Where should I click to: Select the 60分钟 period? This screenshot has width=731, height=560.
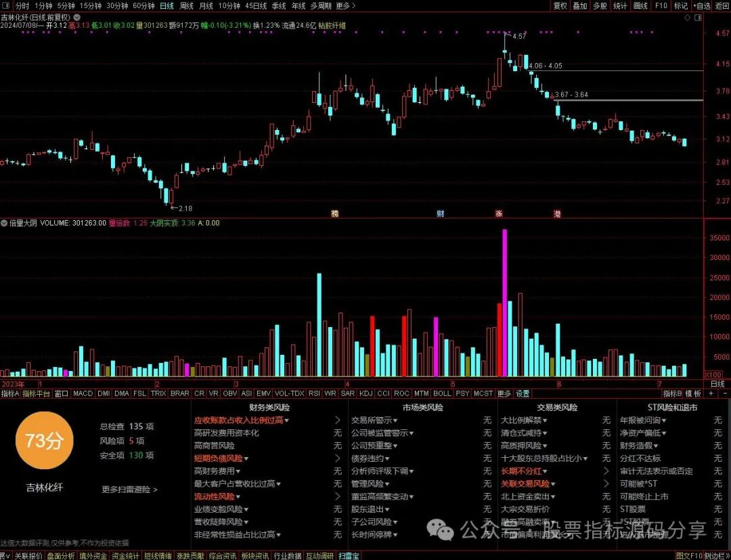point(143,6)
